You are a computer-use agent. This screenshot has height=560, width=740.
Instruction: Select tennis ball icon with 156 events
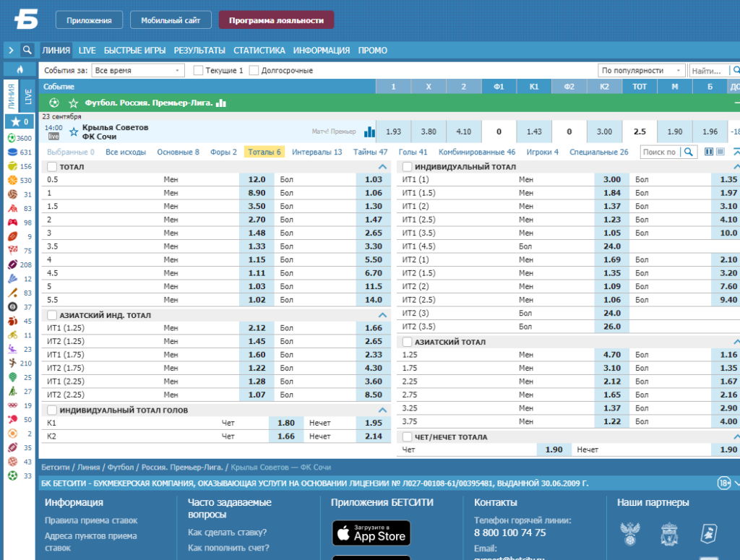pos(12,166)
